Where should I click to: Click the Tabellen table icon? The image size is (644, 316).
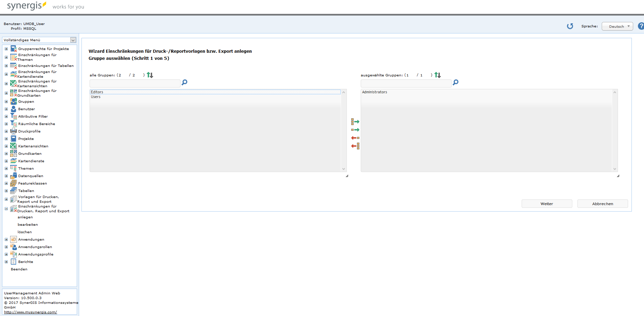click(x=14, y=191)
